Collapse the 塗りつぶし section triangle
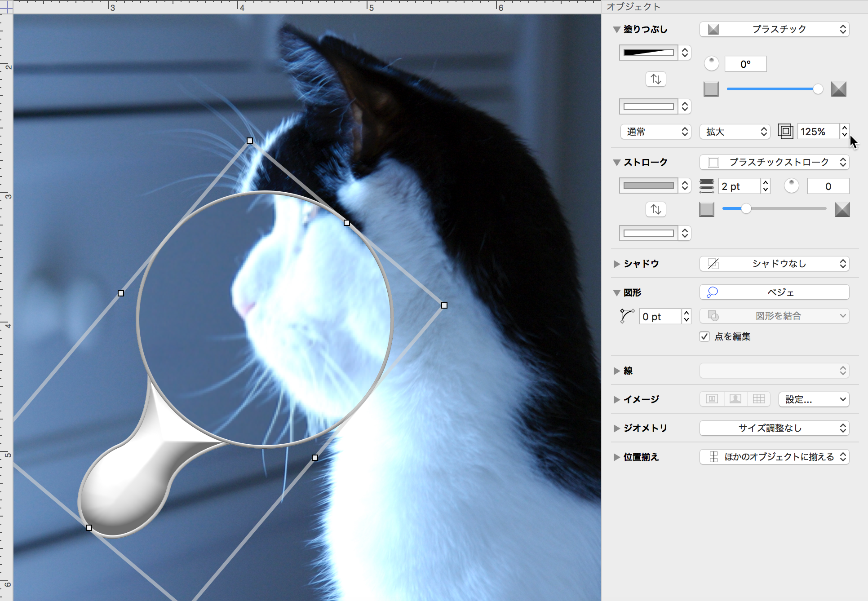Image resolution: width=868 pixels, height=601 pixels. point(616,30)
